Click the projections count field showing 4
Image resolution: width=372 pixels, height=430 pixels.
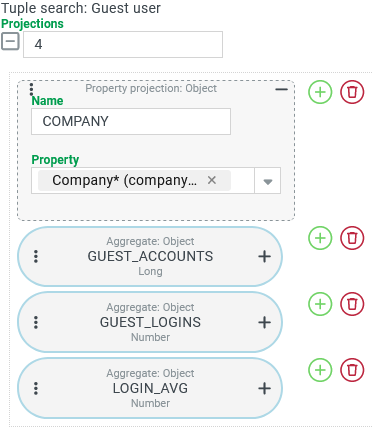(x=123, y=44)
